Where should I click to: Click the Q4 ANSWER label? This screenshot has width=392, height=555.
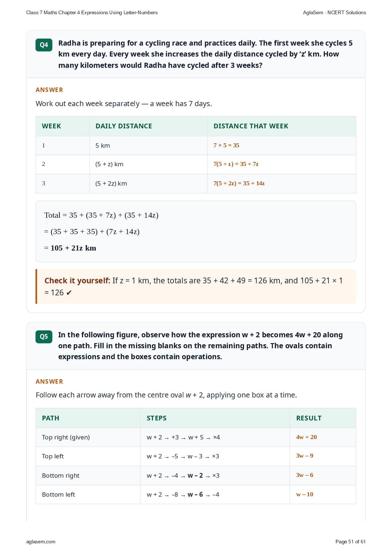pos(49,90)
